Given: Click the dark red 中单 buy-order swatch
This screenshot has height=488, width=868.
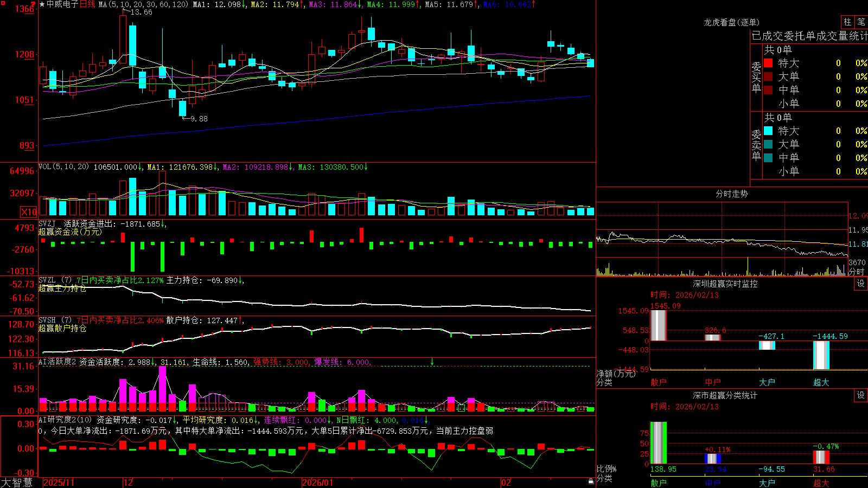Looking at the screenshot, I should (x=768, y=90).
